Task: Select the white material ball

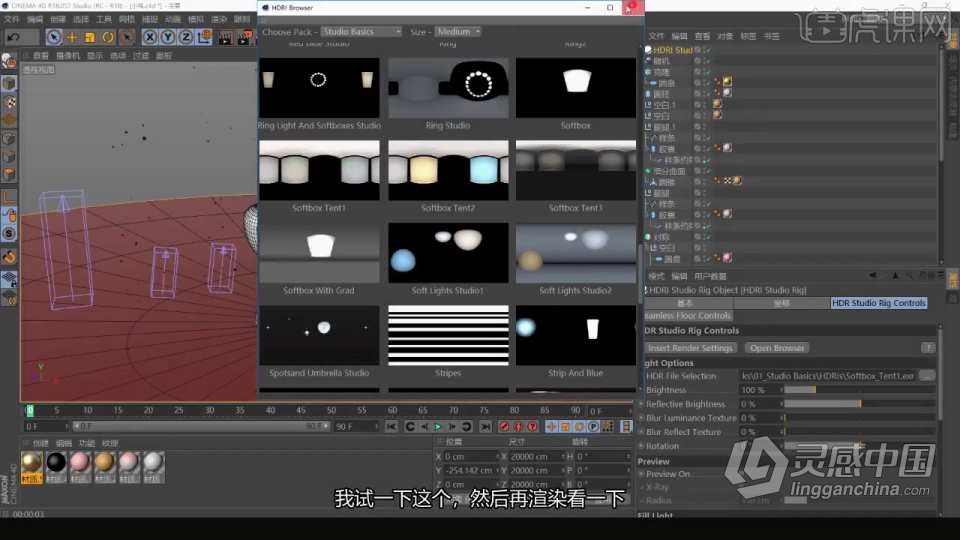Action: [x=153, y=462]
